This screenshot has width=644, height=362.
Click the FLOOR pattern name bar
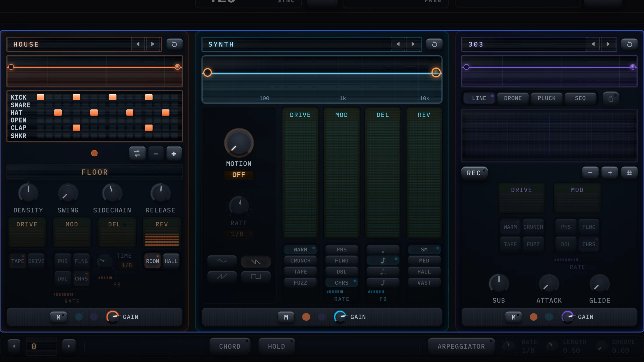point(95,172)
